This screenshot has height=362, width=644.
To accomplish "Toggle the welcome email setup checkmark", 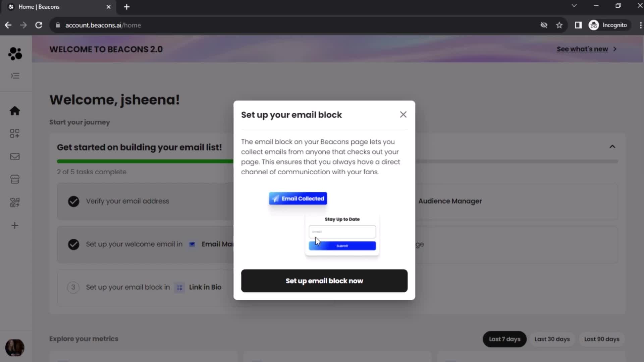I will click(73, 244).
